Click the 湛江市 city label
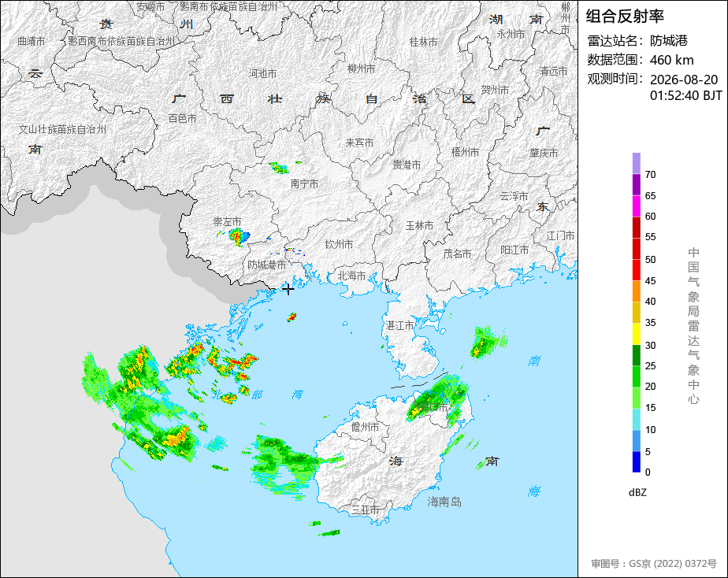This screenshot has width=728, height=578. [399, 326]
